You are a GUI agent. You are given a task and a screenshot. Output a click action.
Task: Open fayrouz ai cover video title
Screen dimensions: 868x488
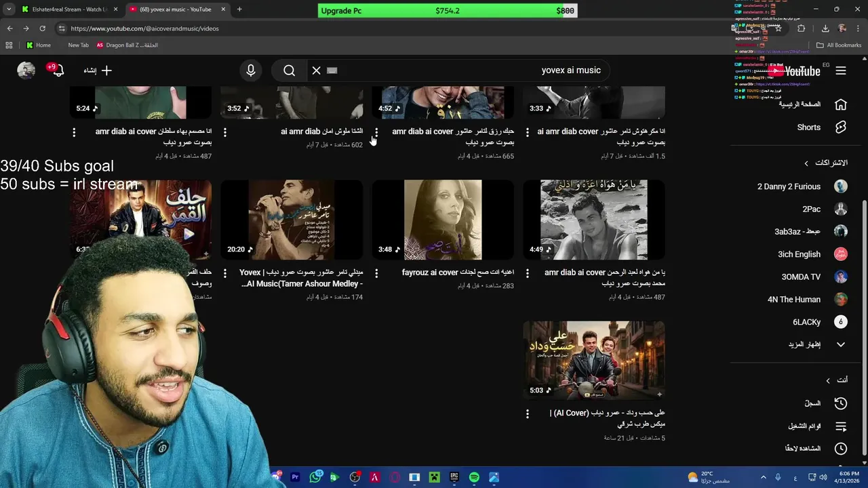[458, 272]
